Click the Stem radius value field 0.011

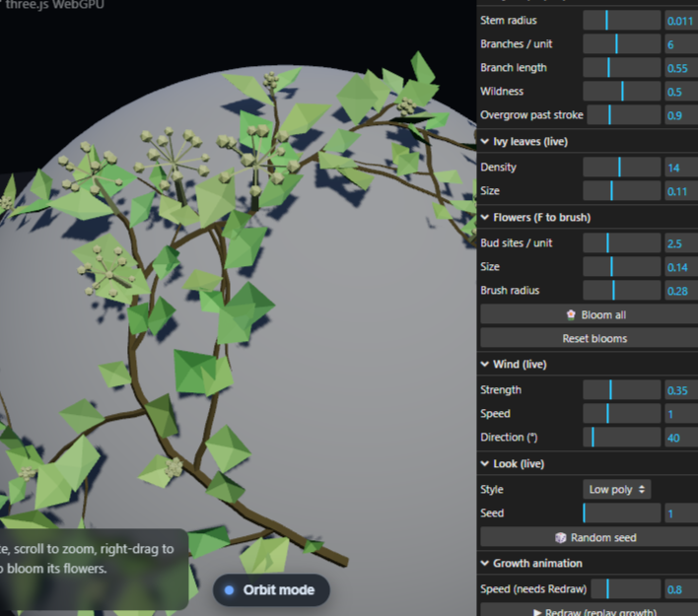[x=681, y=21]
